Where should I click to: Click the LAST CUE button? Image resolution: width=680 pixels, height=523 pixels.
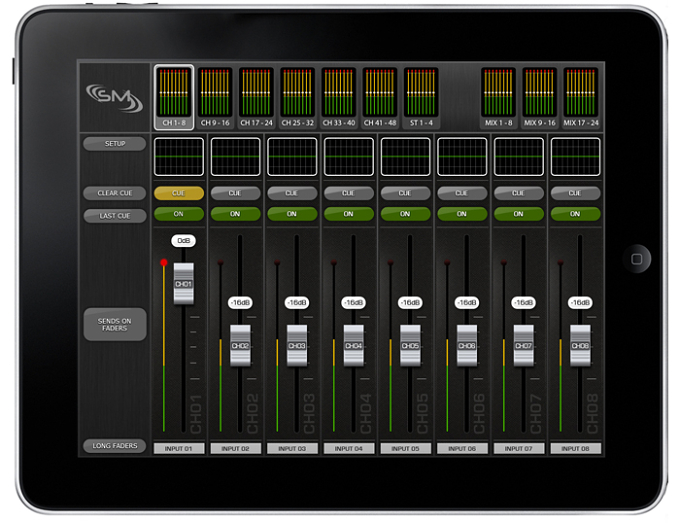tap(114, 216)
